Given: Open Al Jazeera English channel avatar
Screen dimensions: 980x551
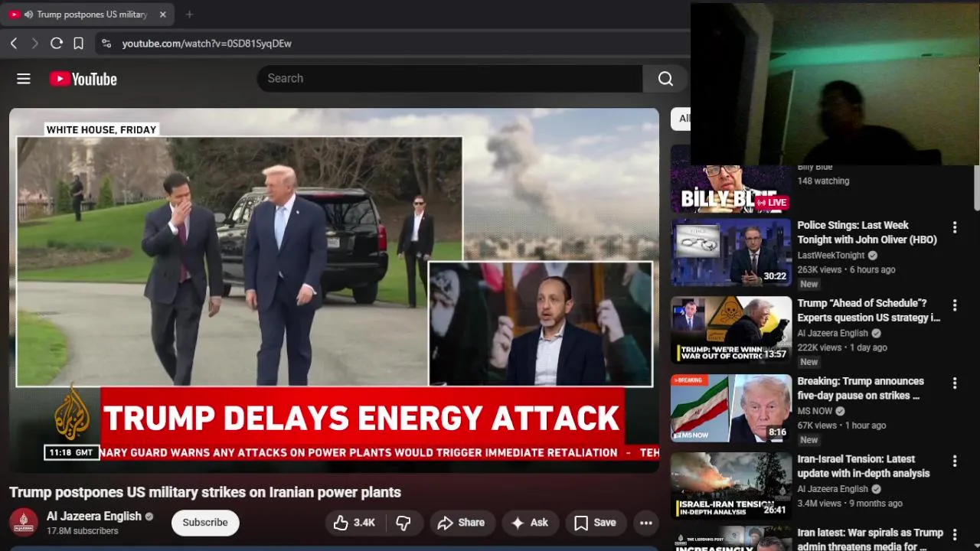Looking at the screenshot, I should [x=24, y=523].
